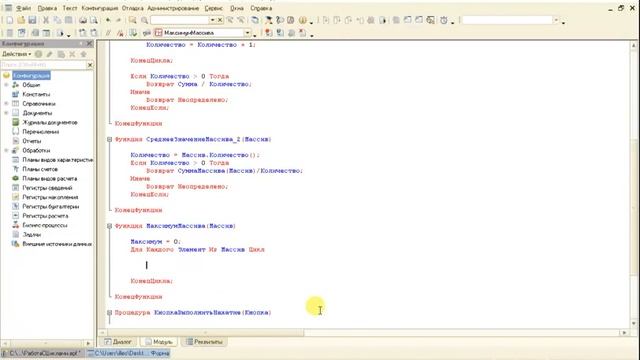Viewport: 640px width, 360px height.
Task: Expand the Документы tree node
Action: (x=7, y=113)
